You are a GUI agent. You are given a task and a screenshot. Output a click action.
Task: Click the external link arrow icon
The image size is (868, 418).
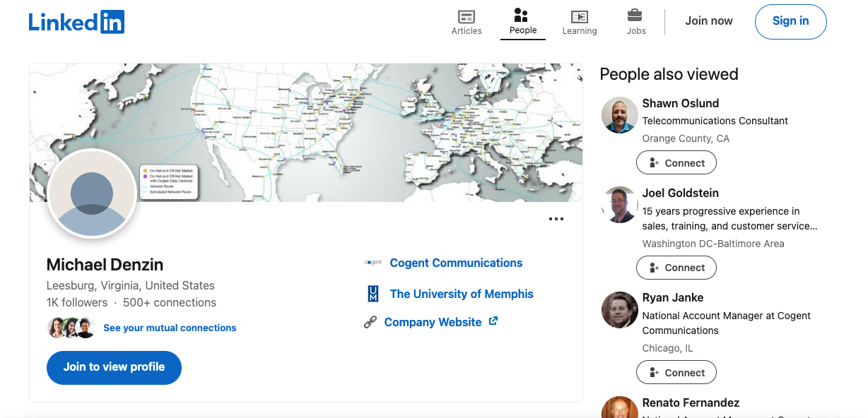493,321
